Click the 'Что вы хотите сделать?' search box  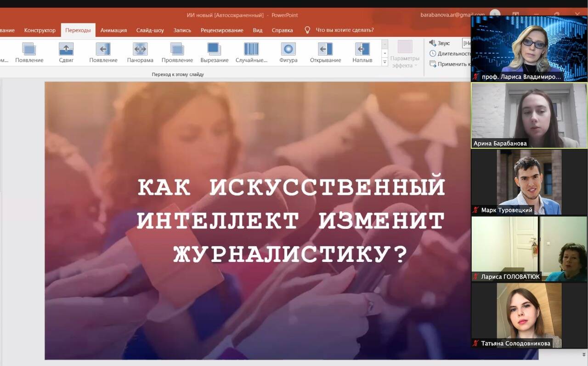tap(345, 30)
